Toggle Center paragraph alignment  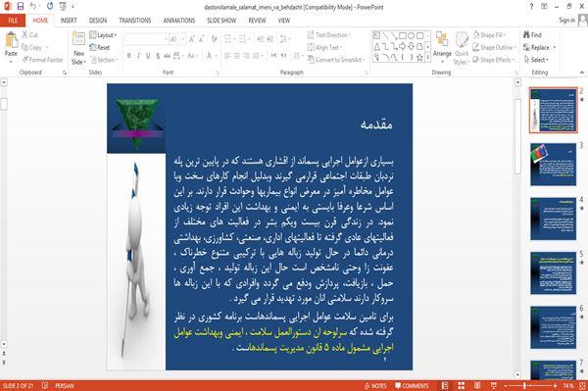point(236,56)
